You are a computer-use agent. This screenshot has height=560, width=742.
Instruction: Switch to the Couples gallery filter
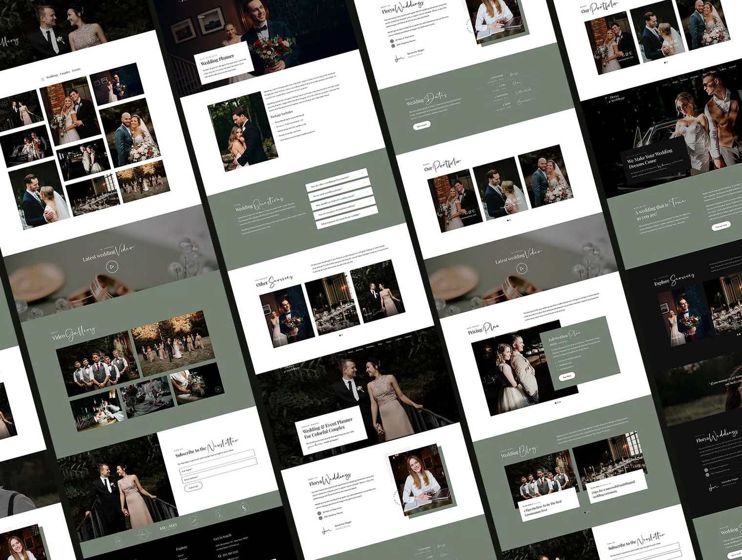click(65, 73)
